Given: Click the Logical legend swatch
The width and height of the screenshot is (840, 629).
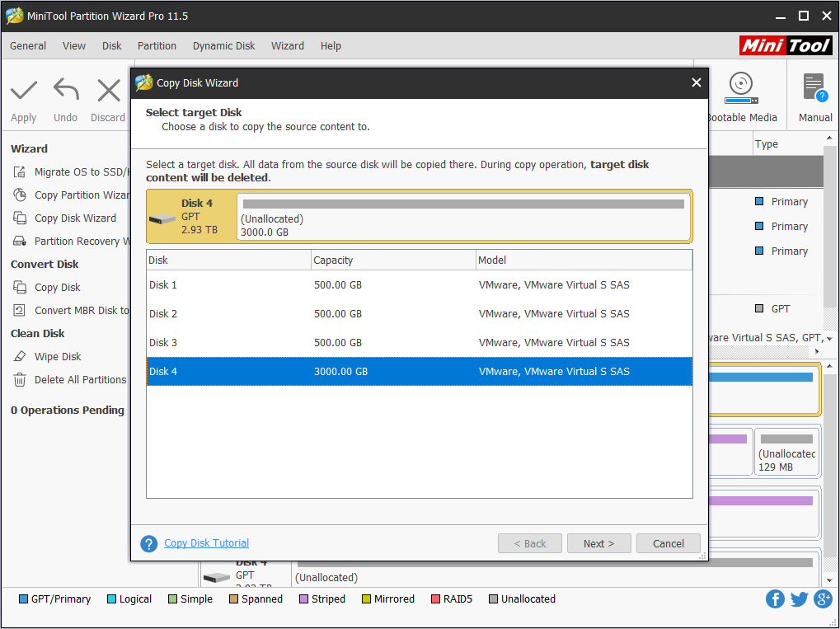Looking at the screenshot, I should click(x=111, y=599).
